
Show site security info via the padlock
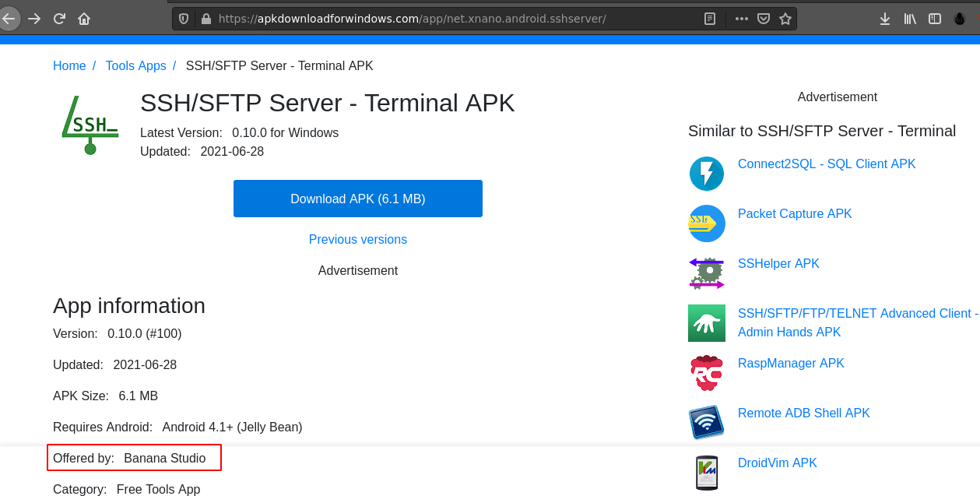click(x=205, y=19)
